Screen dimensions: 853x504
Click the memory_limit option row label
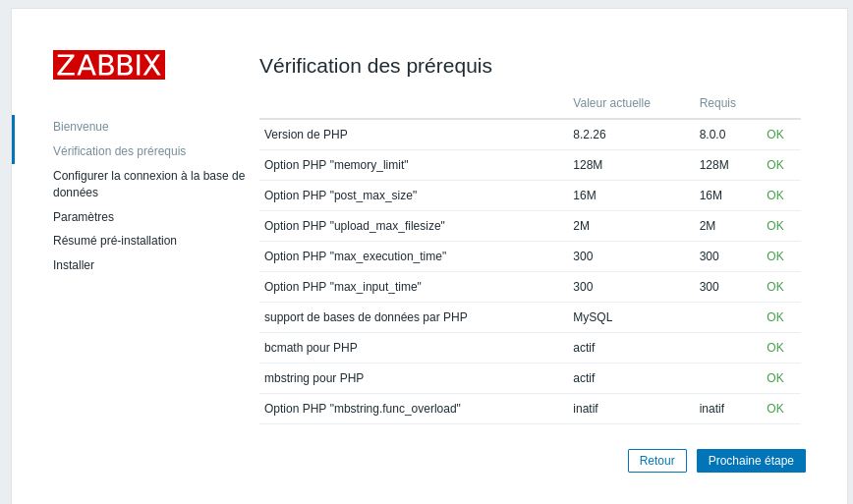click(336, 165)
